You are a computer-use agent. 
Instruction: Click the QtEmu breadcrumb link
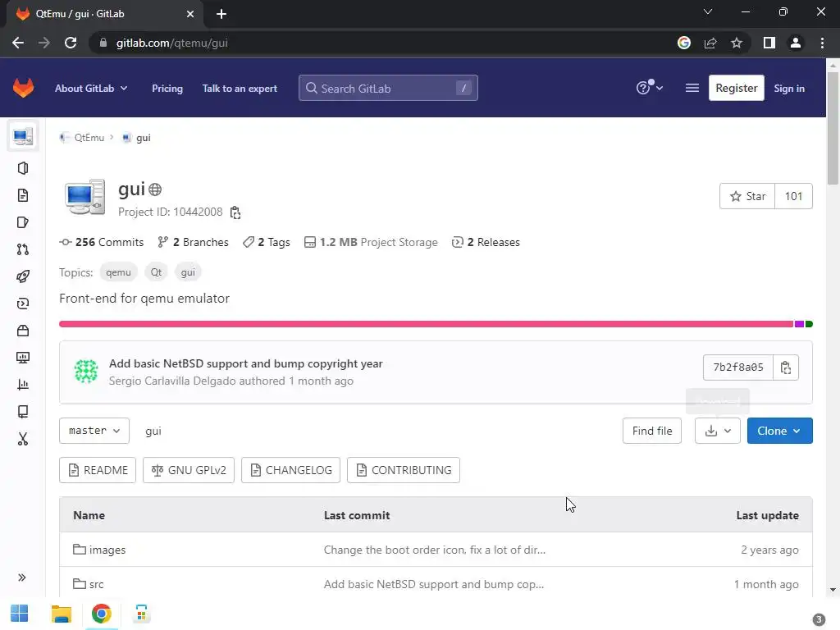tap(89, 138)
